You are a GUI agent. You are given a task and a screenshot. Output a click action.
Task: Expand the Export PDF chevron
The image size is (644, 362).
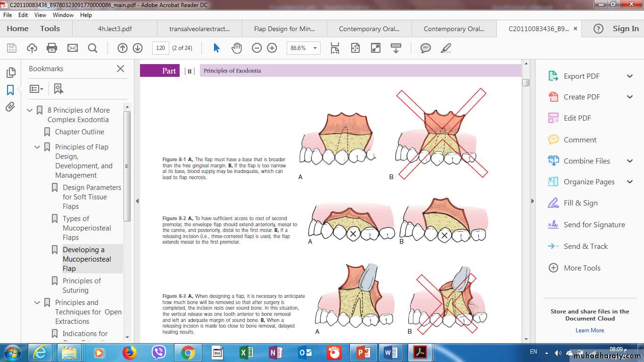629,76
